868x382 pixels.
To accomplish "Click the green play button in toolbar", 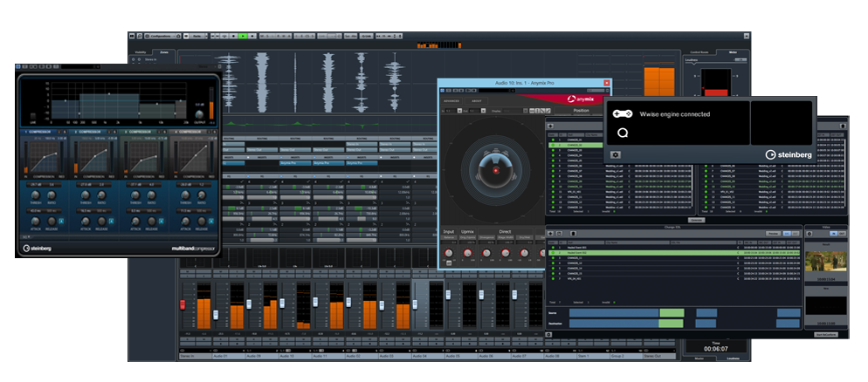I will coord(244,36).
